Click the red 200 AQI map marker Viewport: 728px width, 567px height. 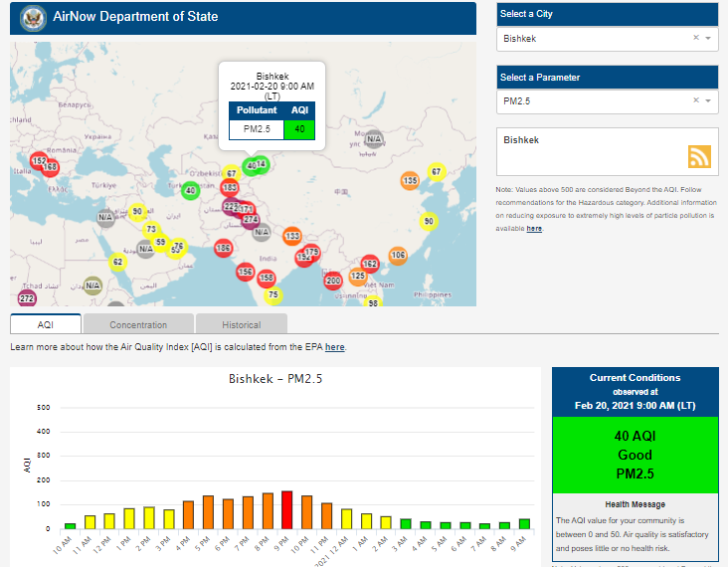(x=333, y=282)
